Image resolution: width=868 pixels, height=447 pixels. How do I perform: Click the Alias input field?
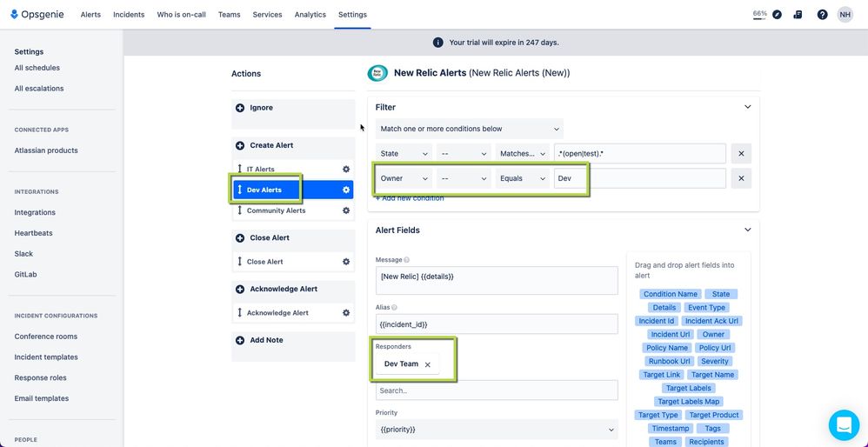pos(497,324)
